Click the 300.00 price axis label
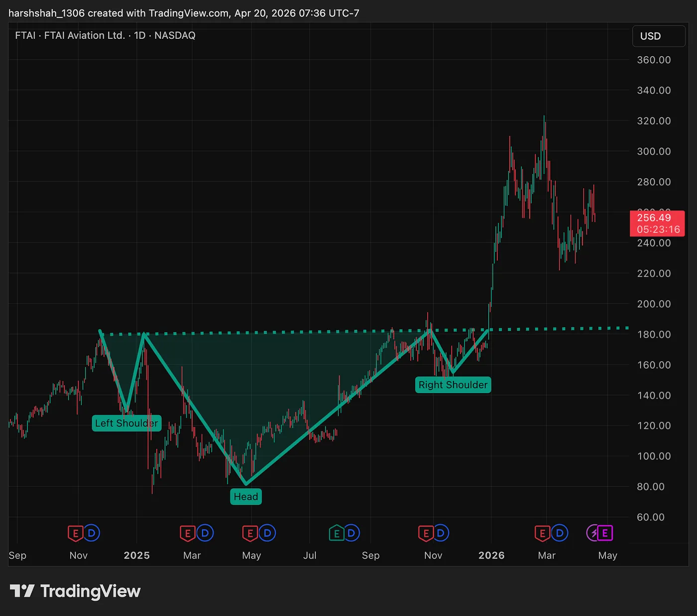The height and width of the screenshot is (616, 697). (654, 151)
